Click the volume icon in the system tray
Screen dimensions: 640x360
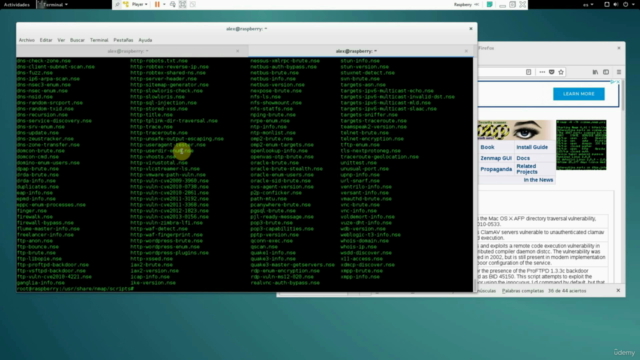(x=616, y=4)
